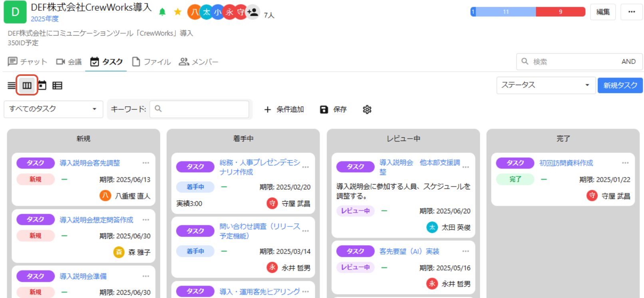This screenshot has width=644, height=298.
Task: Change レビュー中 status of 他本部支援調整 task
Action: (356, 211)
